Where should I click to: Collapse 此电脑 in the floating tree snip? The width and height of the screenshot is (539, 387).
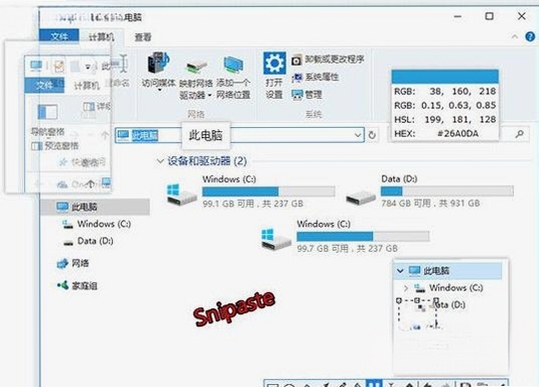pyautogui.click(x=400, y=270)
